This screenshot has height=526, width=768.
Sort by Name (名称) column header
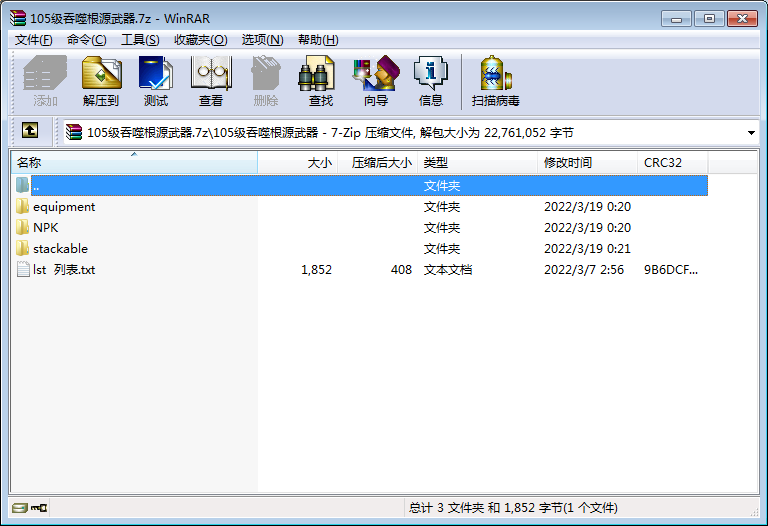134,163
